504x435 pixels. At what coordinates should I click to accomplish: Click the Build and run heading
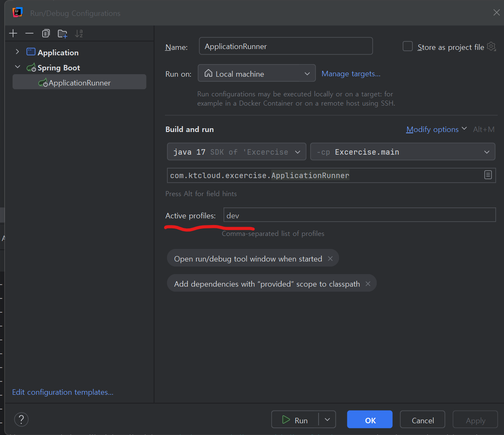(190, 129)
